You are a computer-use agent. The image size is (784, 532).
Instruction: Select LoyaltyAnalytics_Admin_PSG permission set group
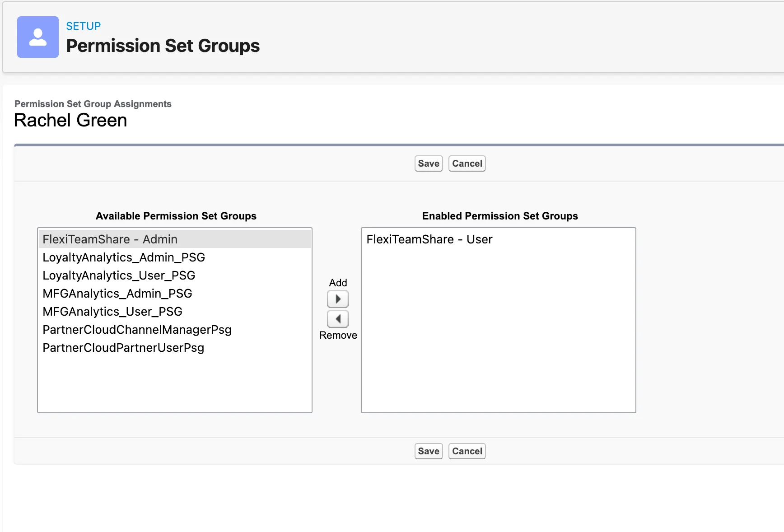[x=123, y=257]
